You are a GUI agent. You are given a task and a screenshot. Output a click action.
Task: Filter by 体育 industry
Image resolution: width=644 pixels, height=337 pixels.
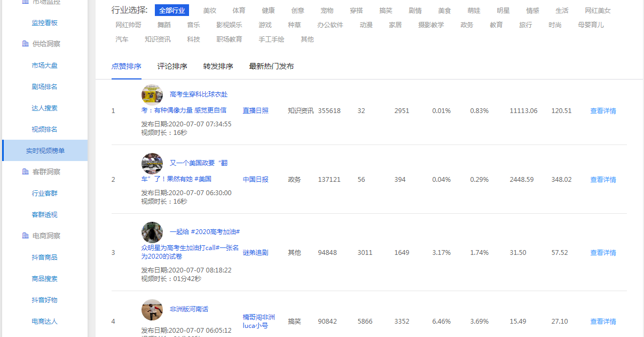point(239,10)
